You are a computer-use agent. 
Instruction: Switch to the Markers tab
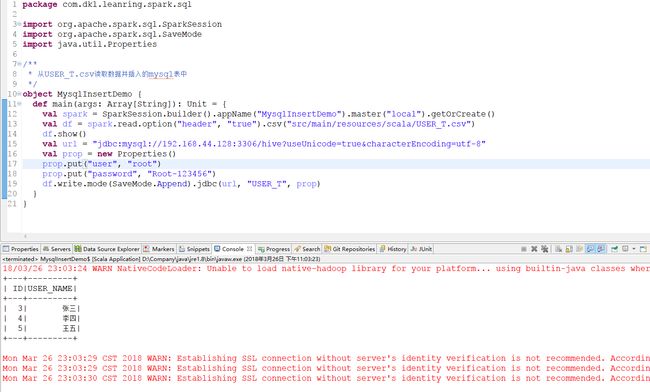[159, 249]
